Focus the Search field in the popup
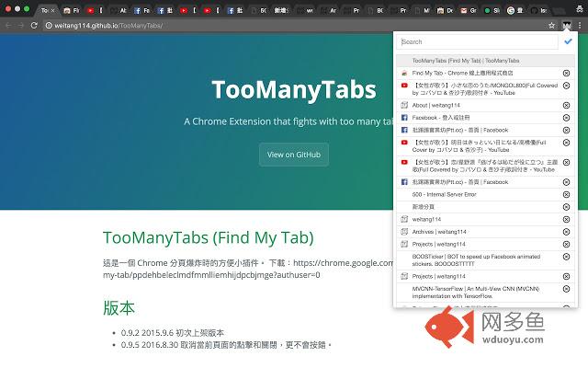This screenshot has width=588, height=368. pyautogui.click(x=477, y=41)
